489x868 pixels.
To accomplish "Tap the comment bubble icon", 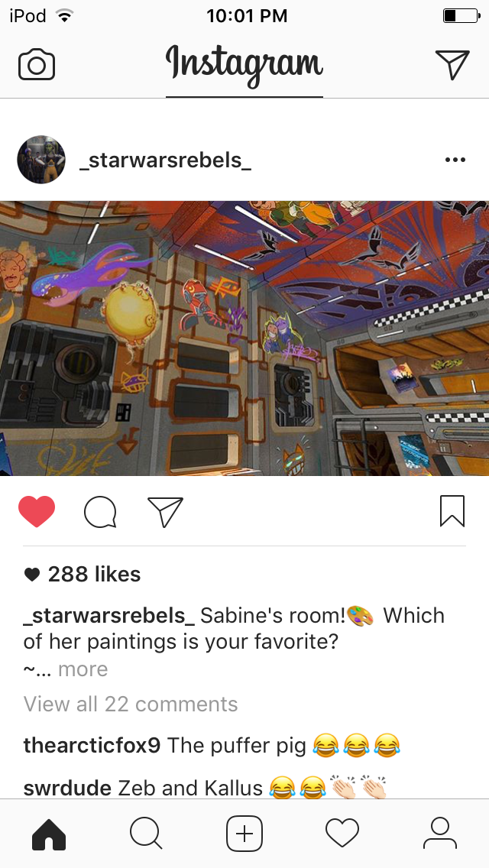I will pyautogui.click(x=100, y=511).
